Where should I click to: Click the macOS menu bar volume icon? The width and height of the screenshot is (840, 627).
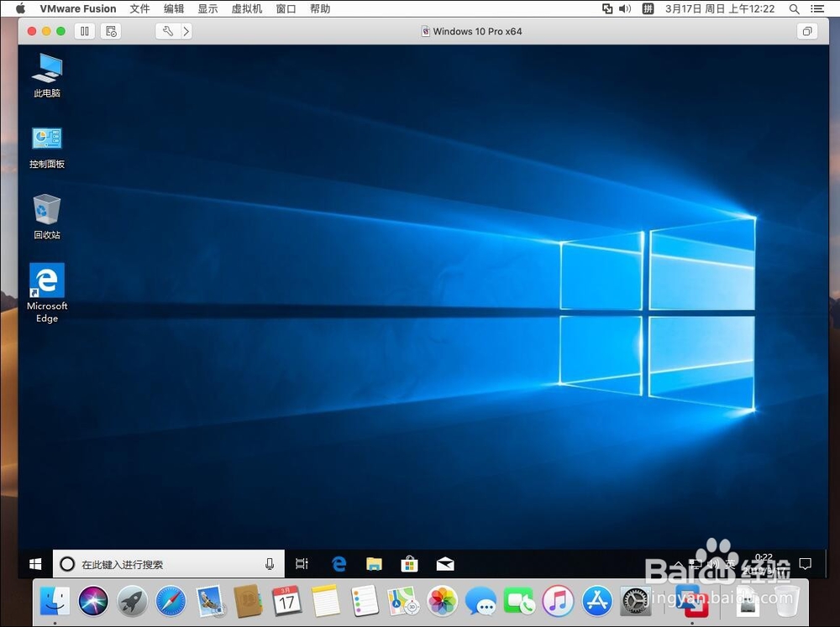pos(625,8)
